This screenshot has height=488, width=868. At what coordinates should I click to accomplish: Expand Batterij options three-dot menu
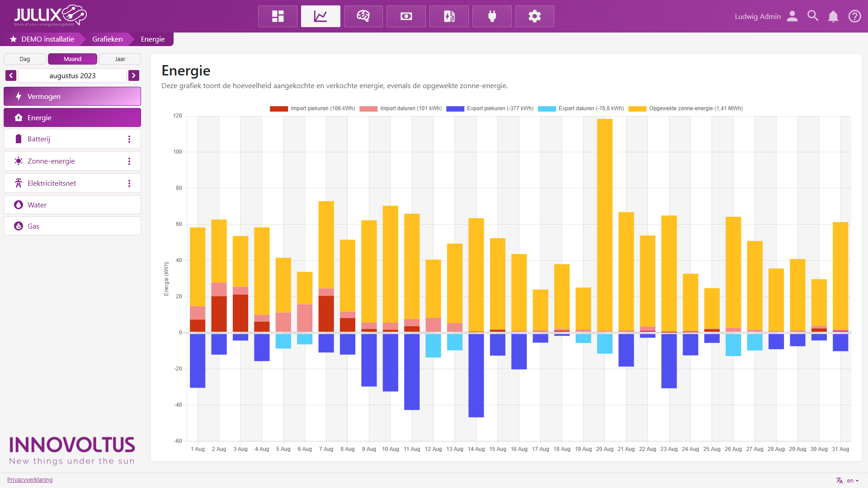tap(129, 139)
